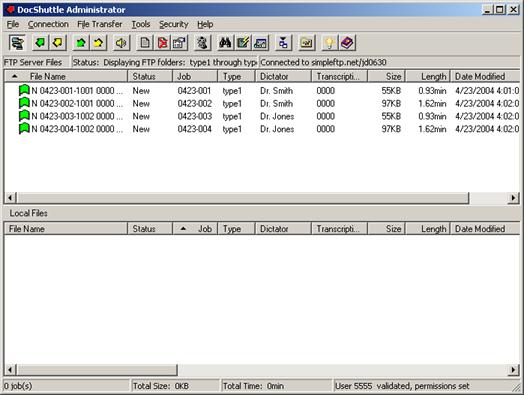This screenshot has width=524, height=395.
Task: Click the notepad with pencil edit icon
Action: coord(243,43)
